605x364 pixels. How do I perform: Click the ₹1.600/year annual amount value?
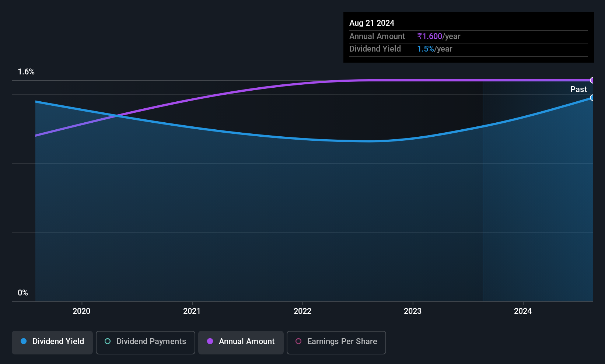click(439, 36)
